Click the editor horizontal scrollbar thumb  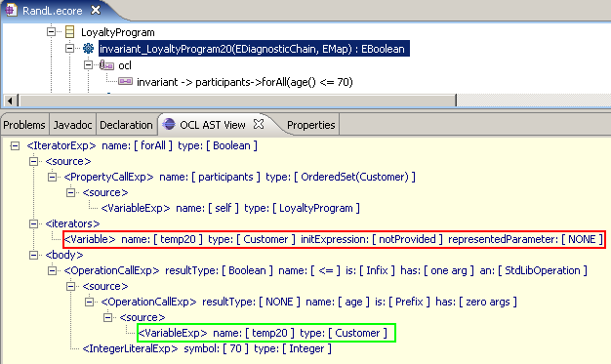click(x=238, y=101)
